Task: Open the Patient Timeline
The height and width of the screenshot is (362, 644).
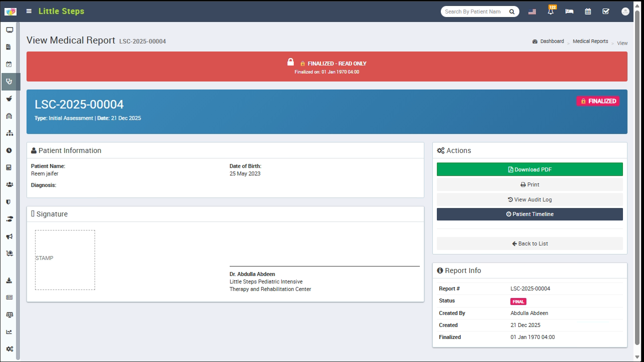Action: coord(529,214)
